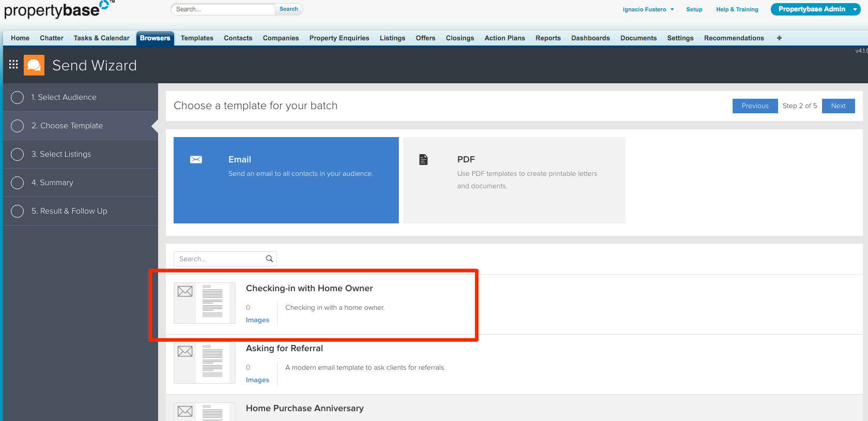This screenshot has width=868, height=421.
Task: Click the global Search button
Action: tap(289, 9)
